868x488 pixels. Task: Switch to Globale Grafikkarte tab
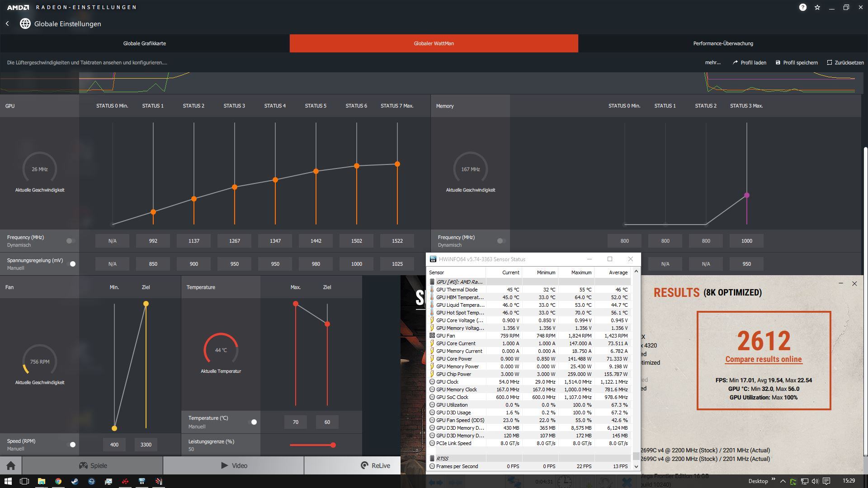click(145, 43)
